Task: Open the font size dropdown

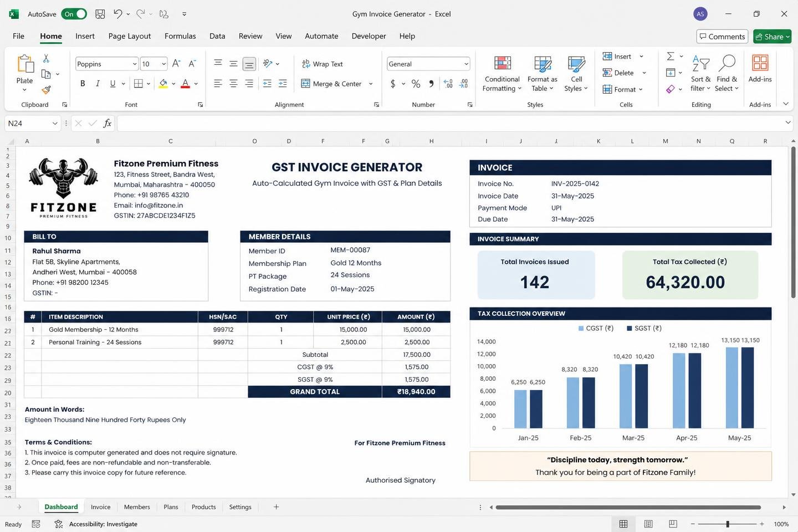Action: pyautogui.click(x=163, y=64)
